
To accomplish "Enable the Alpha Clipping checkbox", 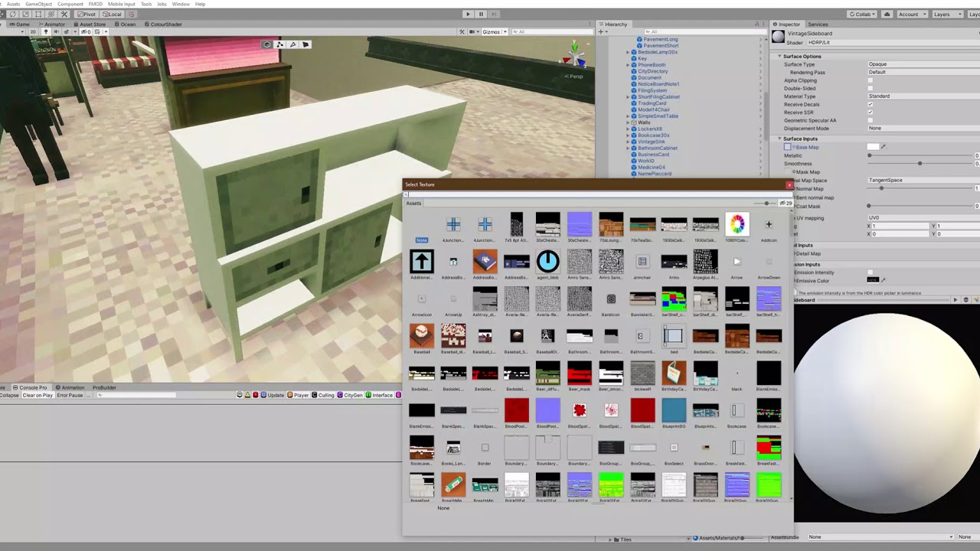I will pos(871,80).
